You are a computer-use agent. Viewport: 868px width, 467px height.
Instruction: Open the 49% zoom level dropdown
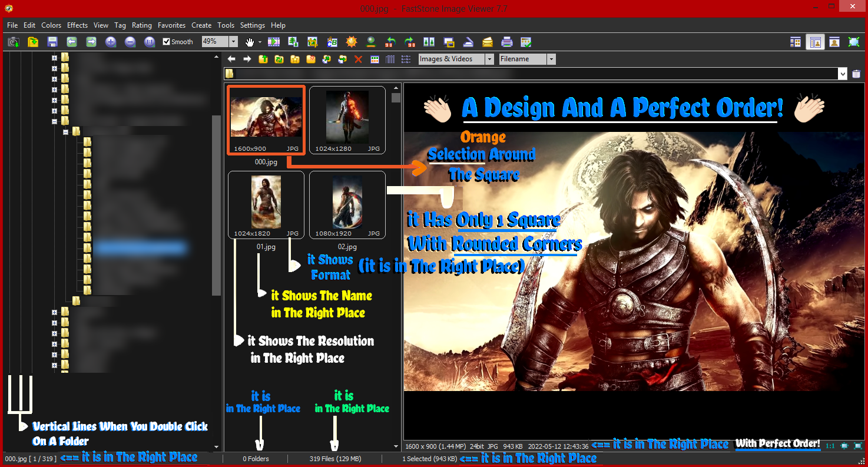pos(233,42)
